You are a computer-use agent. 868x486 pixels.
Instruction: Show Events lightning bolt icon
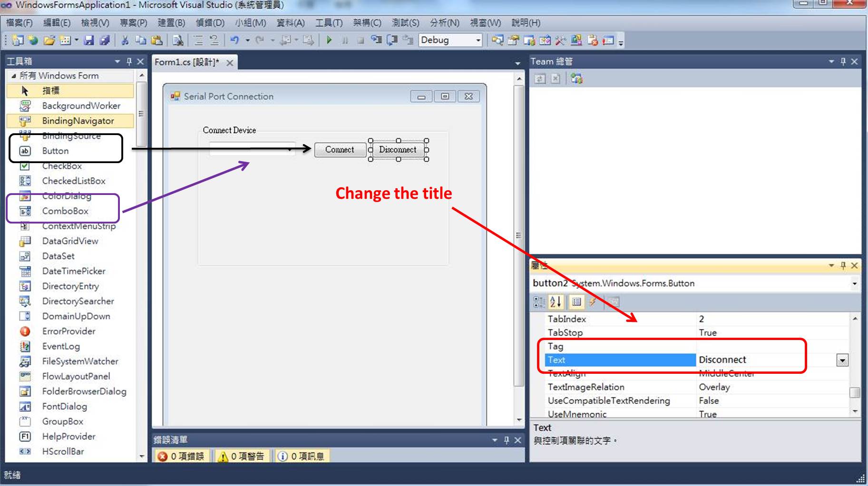coord(593,301)
